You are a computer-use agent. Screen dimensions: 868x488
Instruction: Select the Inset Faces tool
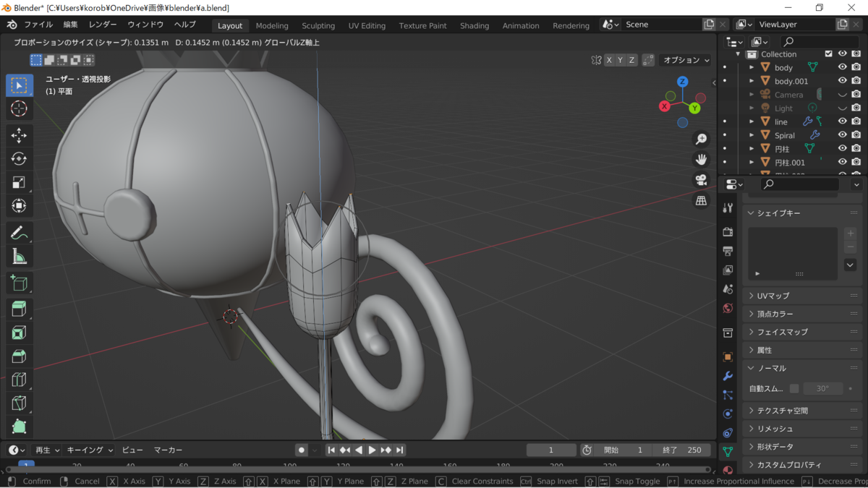[x=20, y=333]
